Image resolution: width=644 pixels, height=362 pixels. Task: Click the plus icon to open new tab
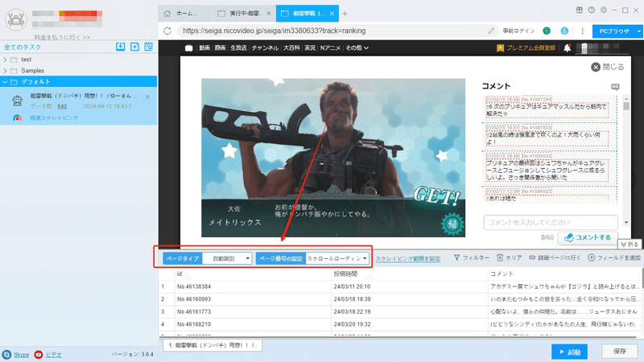point(345,14)
